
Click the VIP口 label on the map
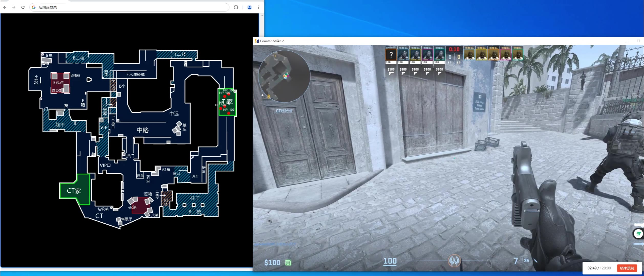point(105,165)
